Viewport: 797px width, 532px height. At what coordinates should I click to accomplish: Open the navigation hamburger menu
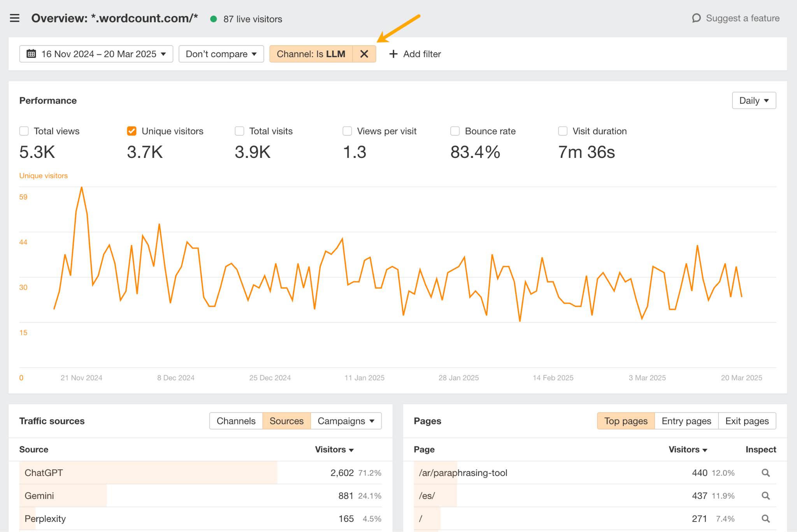pos(14,18)
